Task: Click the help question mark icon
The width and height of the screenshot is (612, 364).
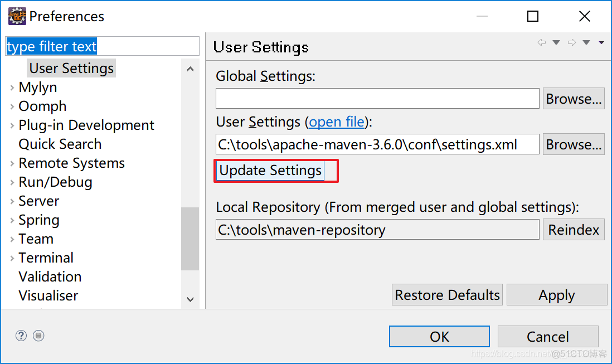Action: (x=21, y=336)
